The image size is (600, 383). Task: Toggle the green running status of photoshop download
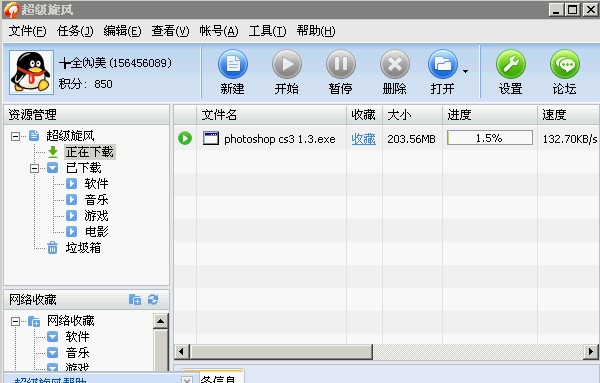185,138
